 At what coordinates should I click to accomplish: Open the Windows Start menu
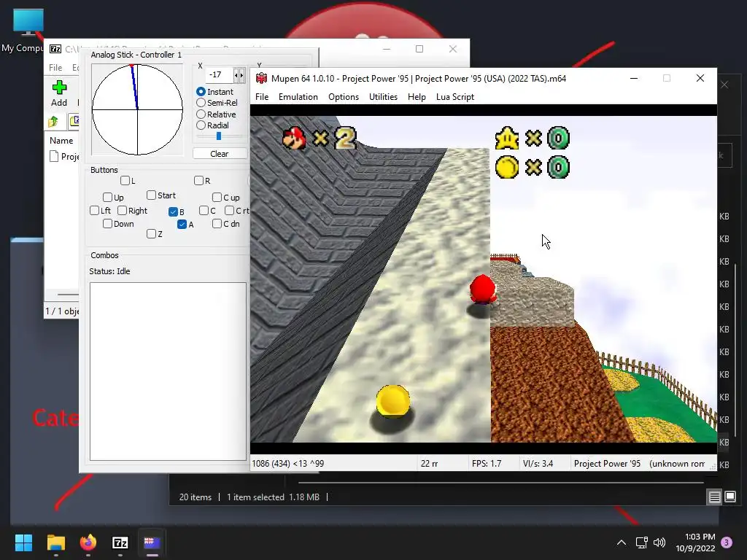(23, 542)
